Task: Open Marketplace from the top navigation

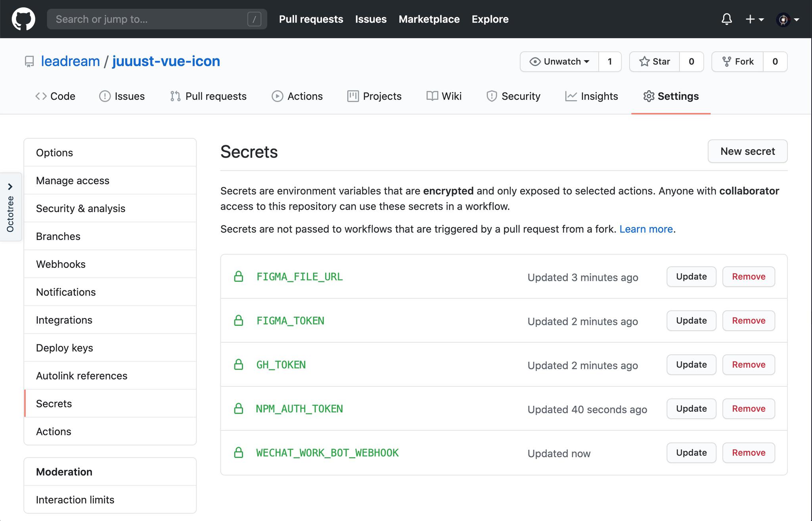Action: pos(429,19)
